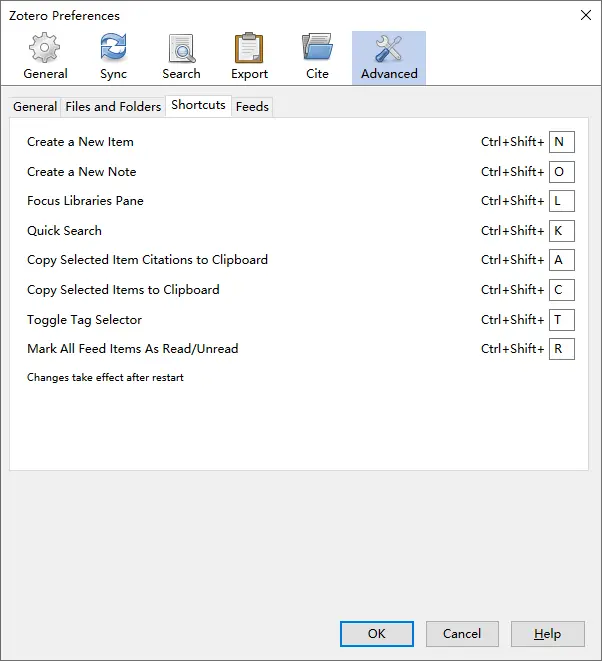Viewport: 602px width, 661px height.
Task: Edit the Focus Libraries Pane shortcut key
Action: [562, 201]
